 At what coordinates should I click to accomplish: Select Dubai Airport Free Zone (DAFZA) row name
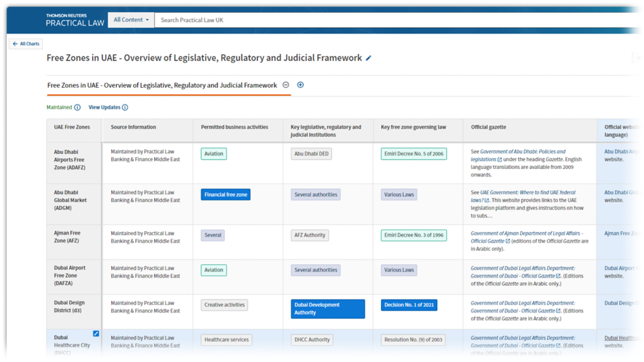70,276
